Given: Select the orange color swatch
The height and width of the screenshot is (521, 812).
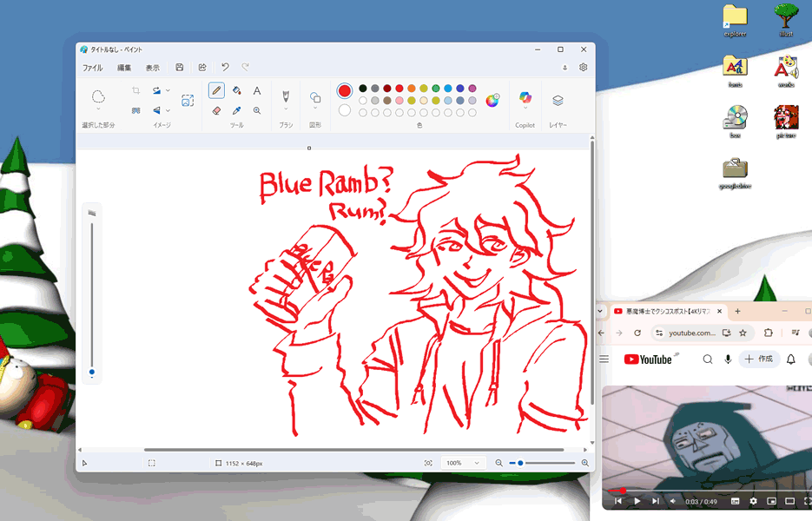Looking at the screenshot, I should (x=411, y=89).
